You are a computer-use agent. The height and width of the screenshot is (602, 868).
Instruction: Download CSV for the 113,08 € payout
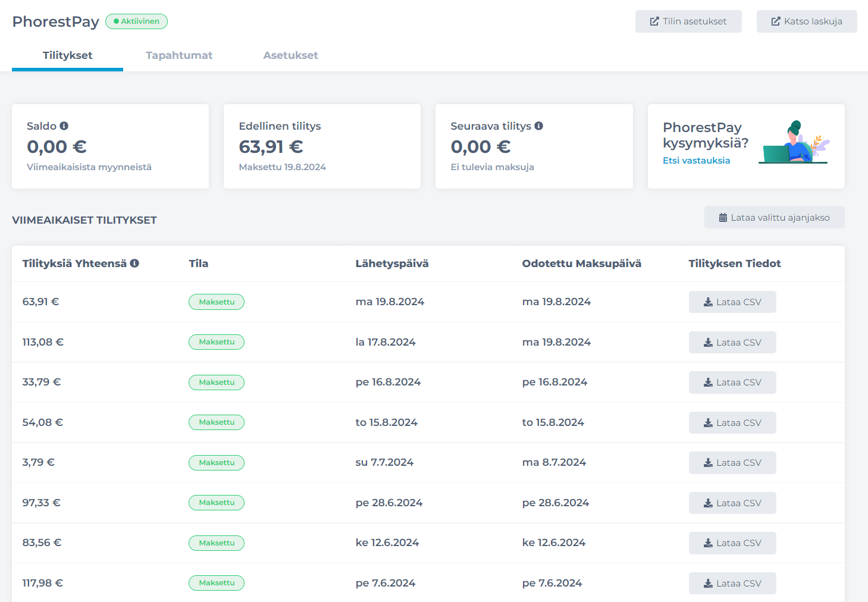[732, 343]
